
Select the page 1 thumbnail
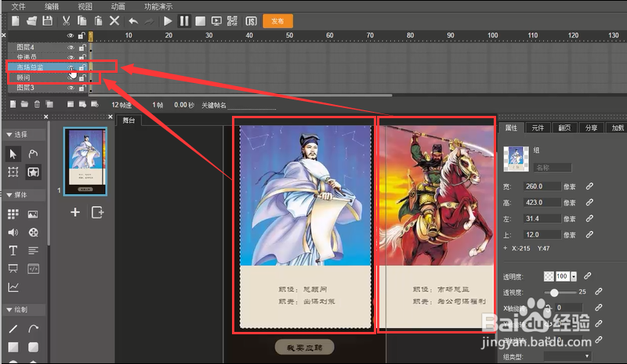(x=85, y=161)
